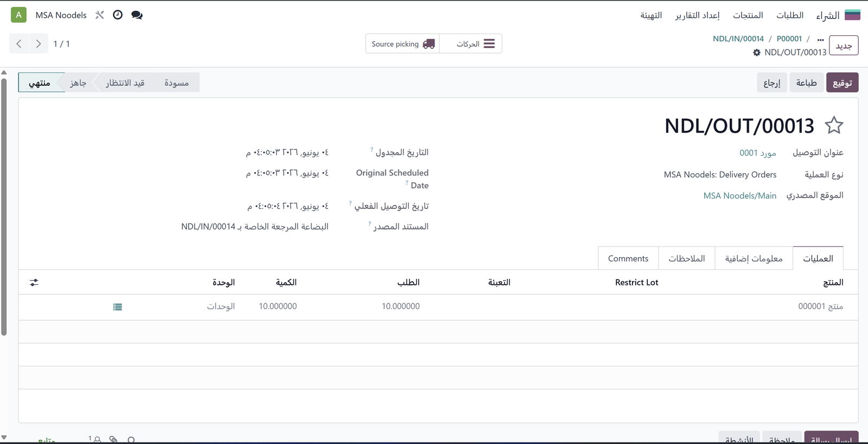The height and width of the screenshot is (444, 868).
Task: Click the source document text NDL/IN/00014
Action: coord(255,227)
